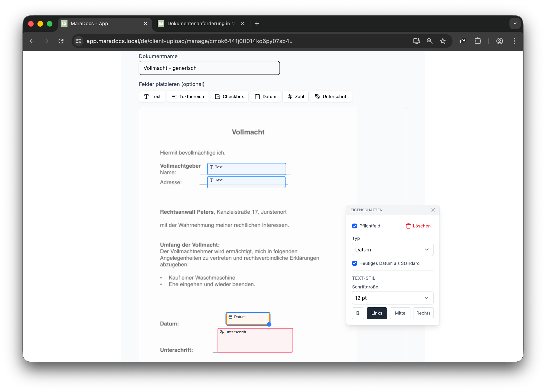Open the browser extensions puzzle icon
The image size is (546, 392).
click(478, 41)
